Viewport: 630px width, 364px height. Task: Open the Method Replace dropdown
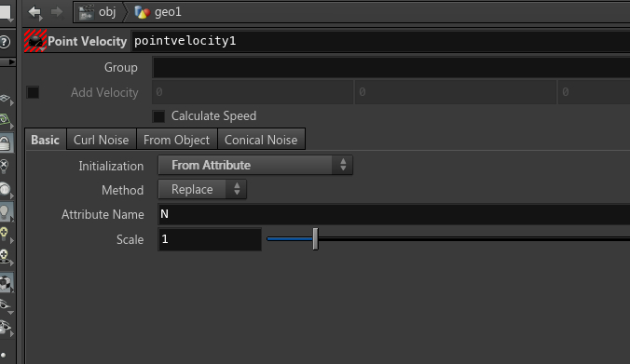click(202, 189)
